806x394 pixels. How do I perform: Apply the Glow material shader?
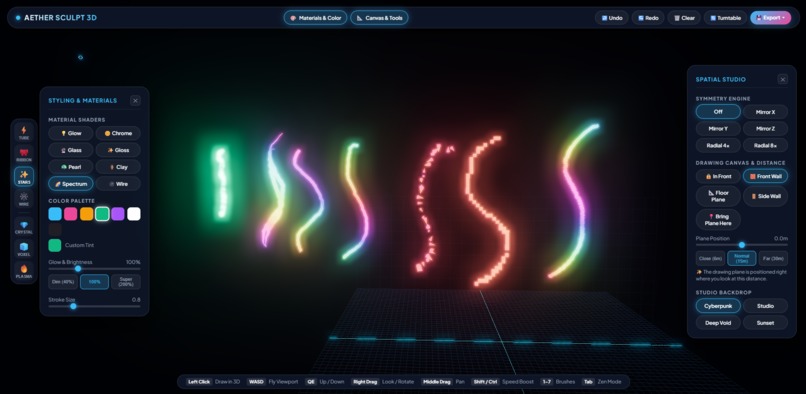pyautogui.click(x=71, y=133)
